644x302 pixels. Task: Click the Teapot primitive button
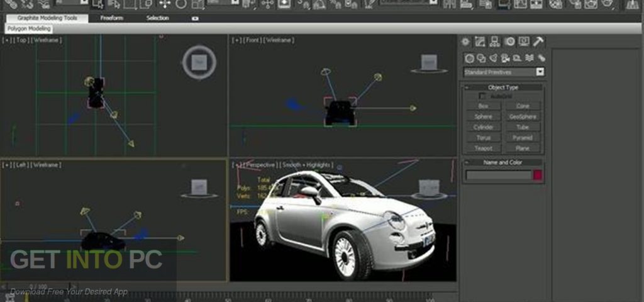pyautogui.click(x=483, y=148)
